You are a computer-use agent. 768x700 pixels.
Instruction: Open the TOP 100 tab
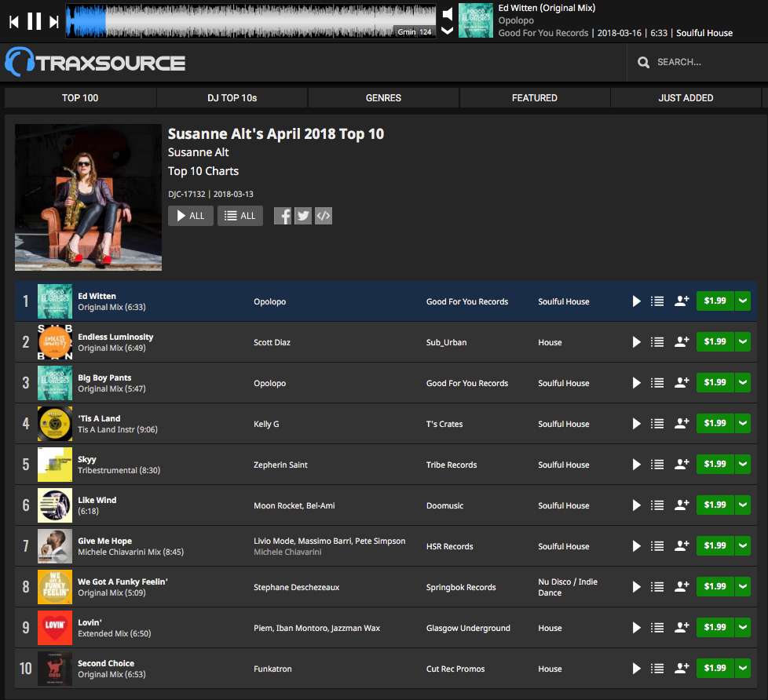[x=80, y=98]
